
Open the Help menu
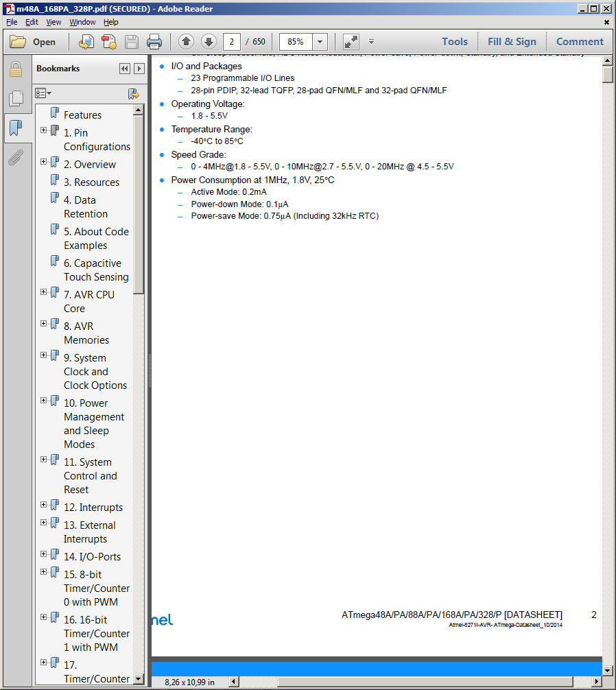coord(111,22)
